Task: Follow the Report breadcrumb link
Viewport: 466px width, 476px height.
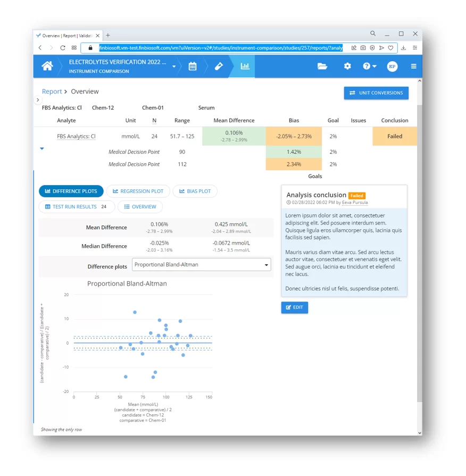Action: coord(52,91)
